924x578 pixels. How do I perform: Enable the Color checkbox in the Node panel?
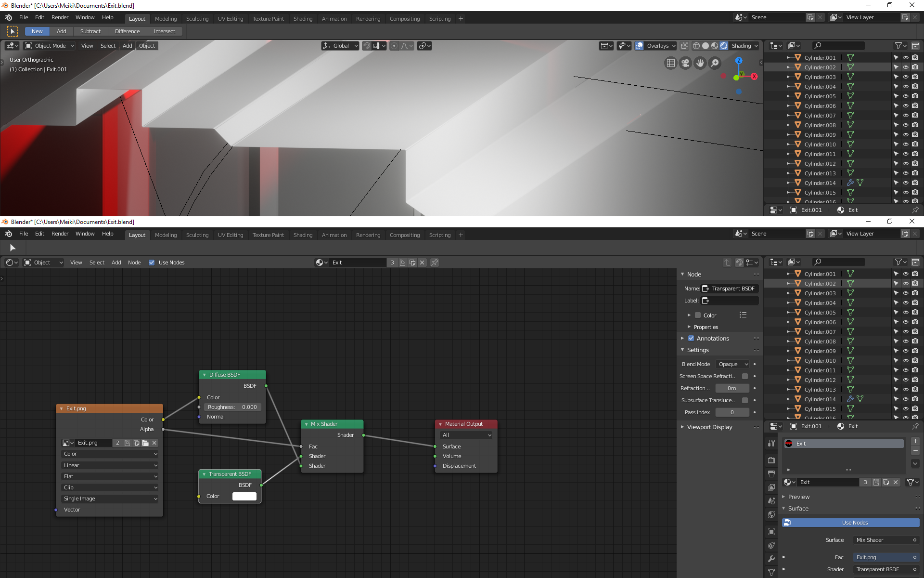(x=698, y=315)
